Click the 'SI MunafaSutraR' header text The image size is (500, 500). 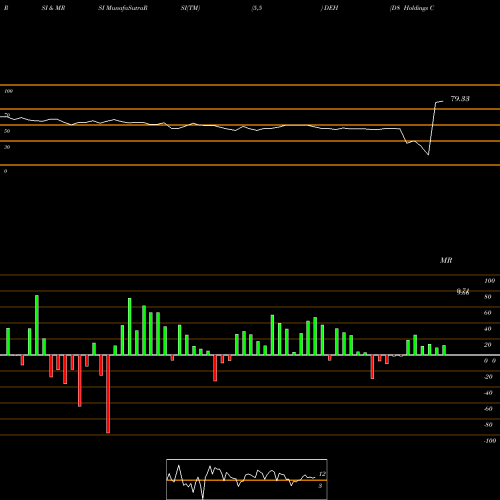(123, 8)
